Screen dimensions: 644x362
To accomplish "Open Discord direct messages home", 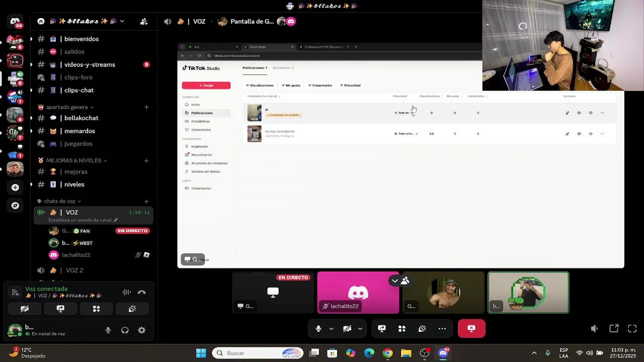I will coord(15,22).
